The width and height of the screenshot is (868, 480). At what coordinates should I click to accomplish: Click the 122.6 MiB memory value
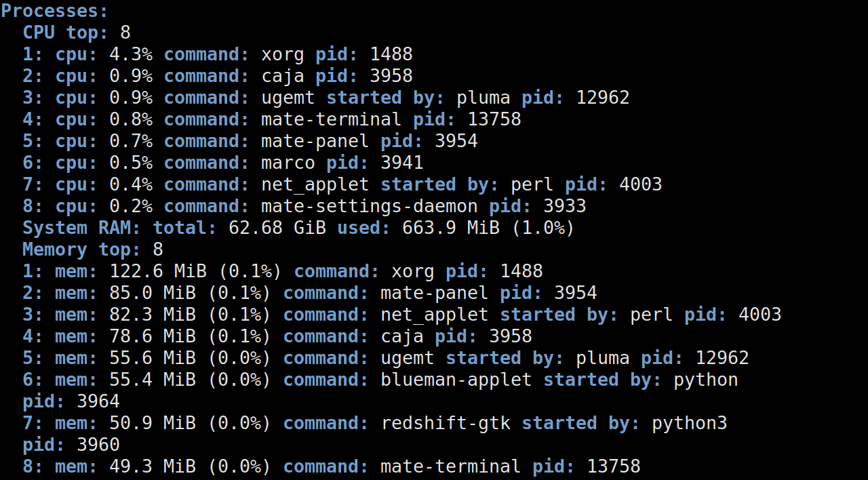pyautogui.click(x=152, y=271)
